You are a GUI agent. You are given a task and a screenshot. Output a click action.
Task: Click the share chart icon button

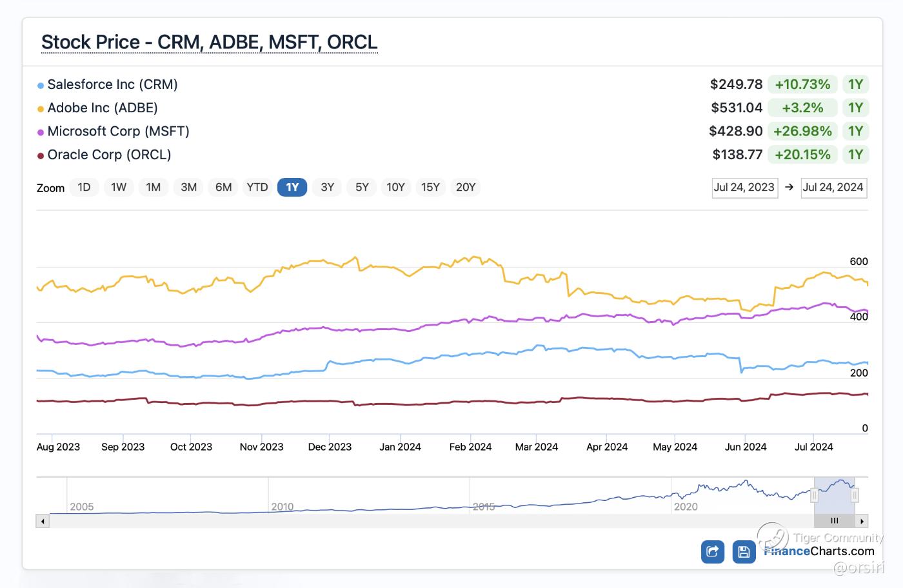(713, 551)
